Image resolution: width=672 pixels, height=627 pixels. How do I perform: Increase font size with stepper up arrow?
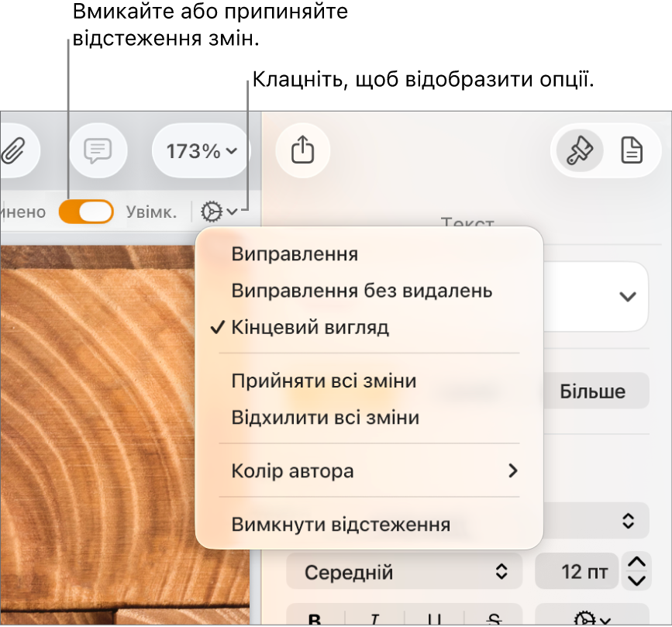[x=637, y=563]
